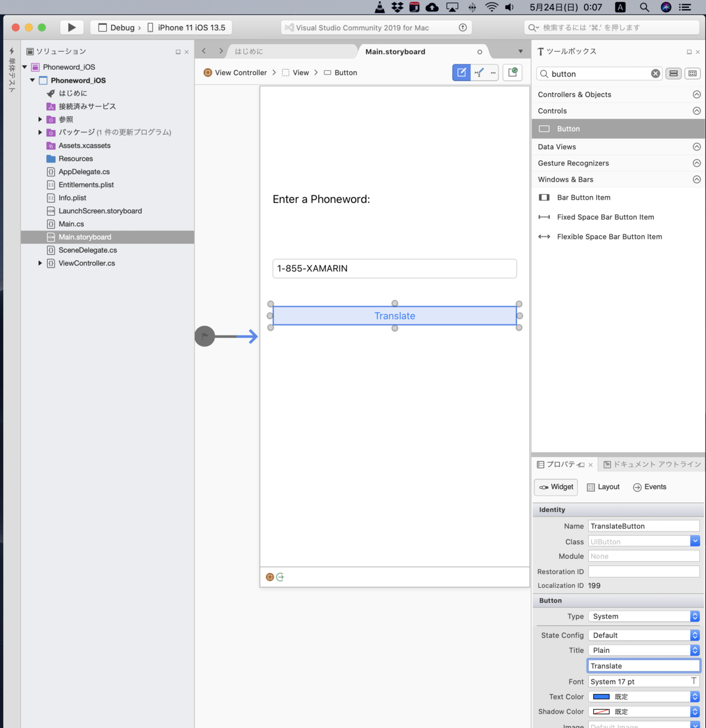Open the unit test side panel
Image resolution: width=706 pixels, height=728 pixels.
[x=12, y=70]
